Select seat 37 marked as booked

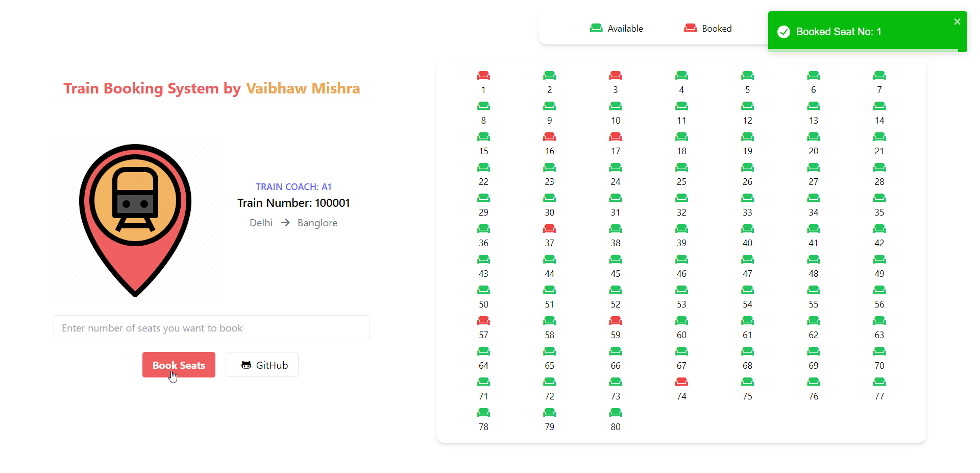tap(549, 229)
